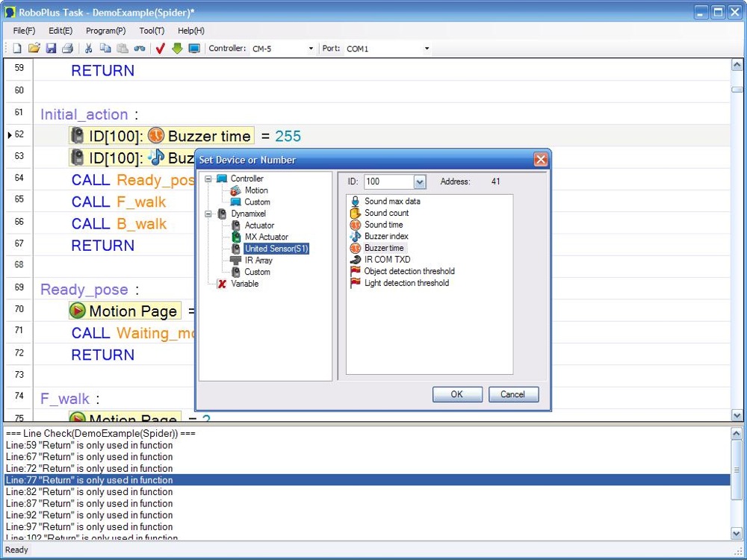Collapse the Controller tree node
Screen dimensions: 747x560
(208, 178)
